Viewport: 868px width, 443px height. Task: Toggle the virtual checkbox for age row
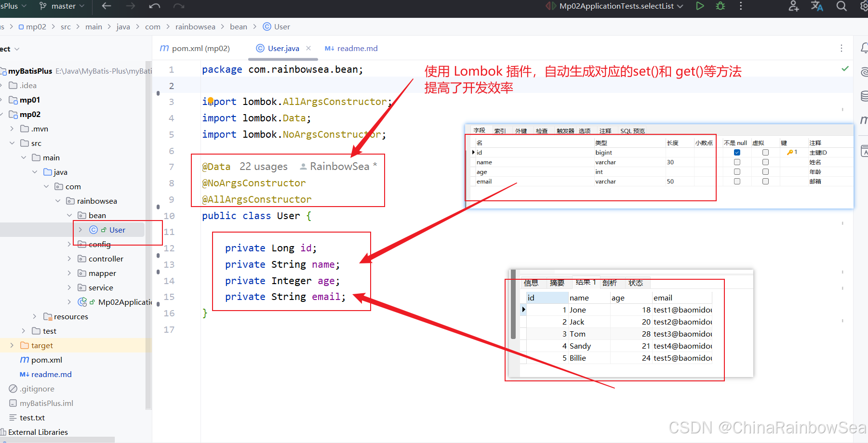(765, 172)
